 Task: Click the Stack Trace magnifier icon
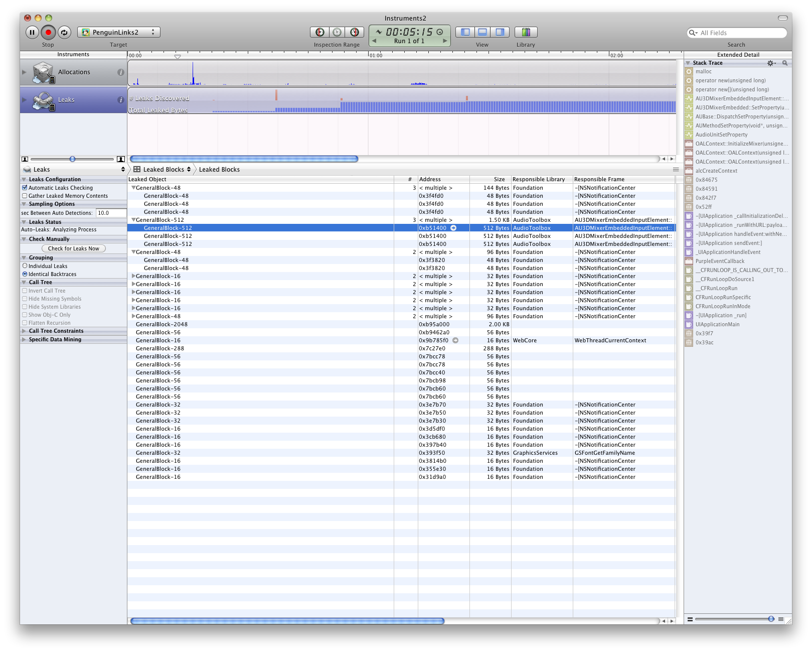pyautogui.click(x=785, y=63)
